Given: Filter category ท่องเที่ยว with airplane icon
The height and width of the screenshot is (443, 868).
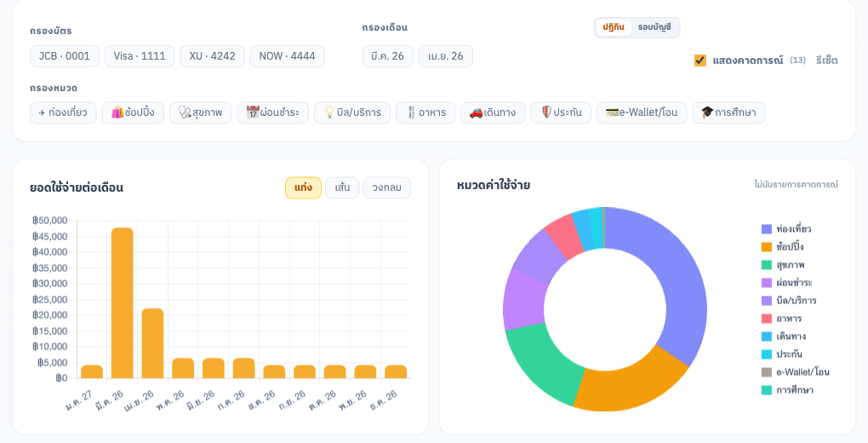Looking at the screenshot, I should [x=63, y=112].
